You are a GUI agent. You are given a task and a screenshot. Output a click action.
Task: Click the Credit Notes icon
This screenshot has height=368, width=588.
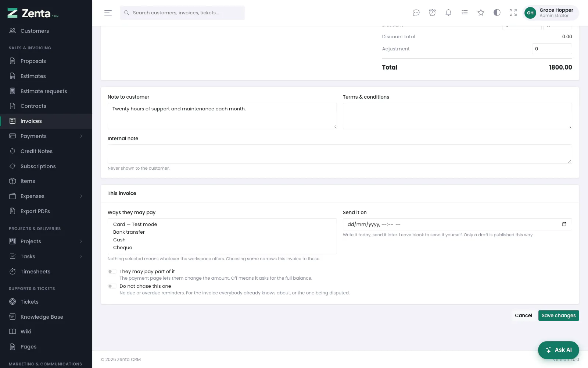tap(12, 151)
